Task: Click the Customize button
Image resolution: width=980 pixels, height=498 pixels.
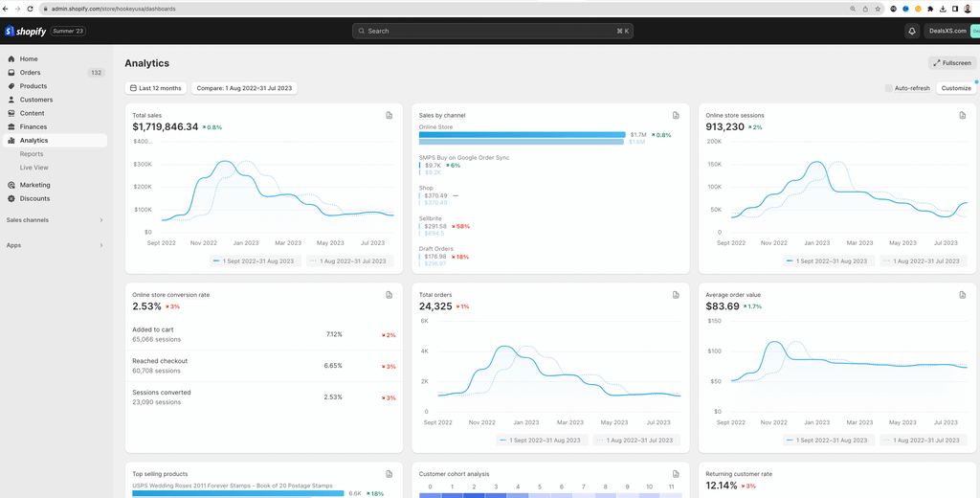Action: pos(955,88)
